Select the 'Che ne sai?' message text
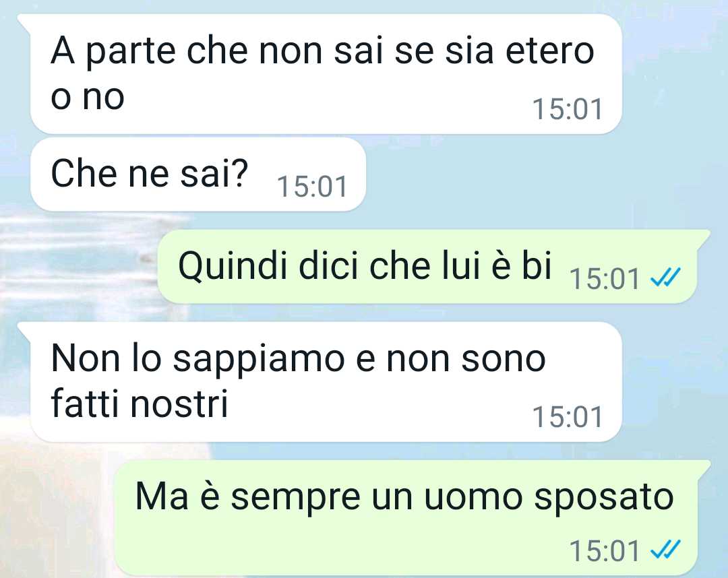The image size is (728, 578). pos(150,174)
